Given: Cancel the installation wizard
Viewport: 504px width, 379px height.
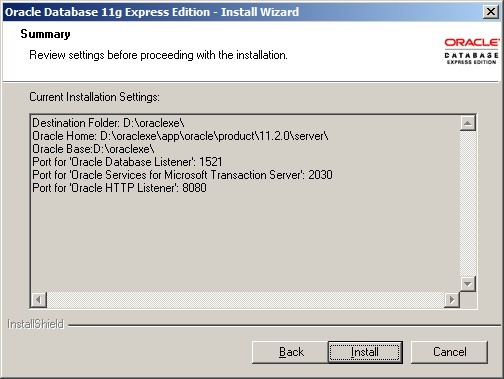Looking at the screenshot, I should pos(449,352).
